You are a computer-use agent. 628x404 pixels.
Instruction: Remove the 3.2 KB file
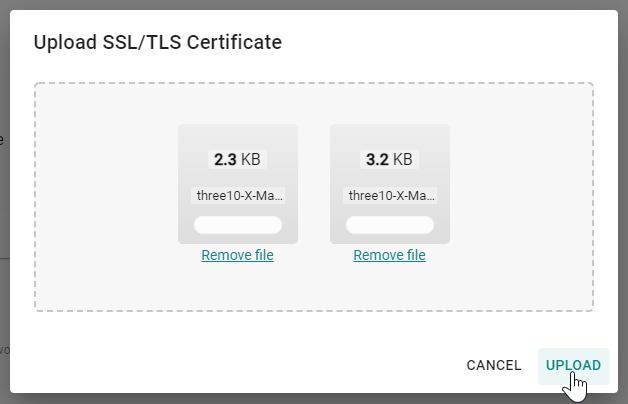(389, 255)
